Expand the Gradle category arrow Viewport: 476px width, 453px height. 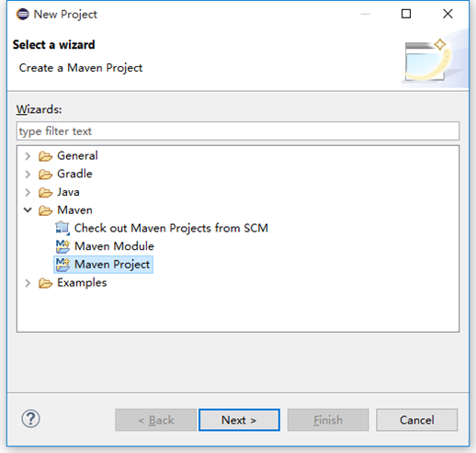[x=28, y=175]
